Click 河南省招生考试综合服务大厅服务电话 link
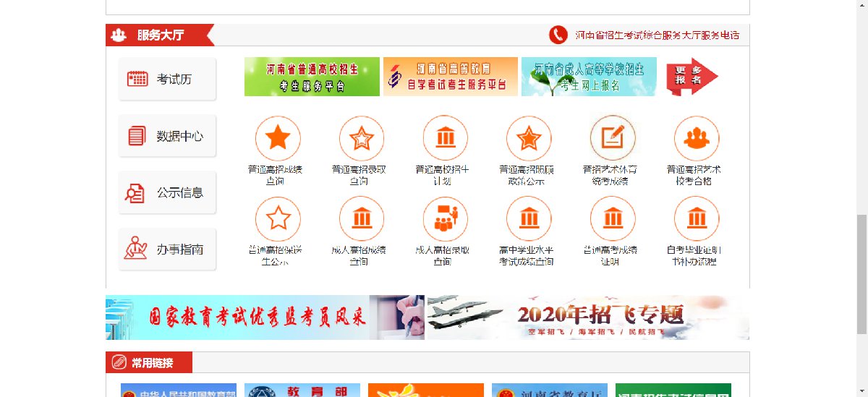 coord(657,35)
